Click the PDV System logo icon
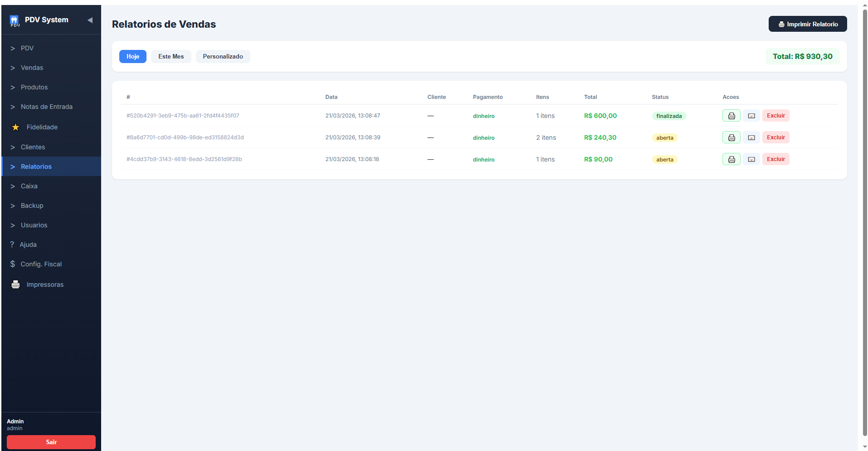868x451 pixels. tap(15, 20)
